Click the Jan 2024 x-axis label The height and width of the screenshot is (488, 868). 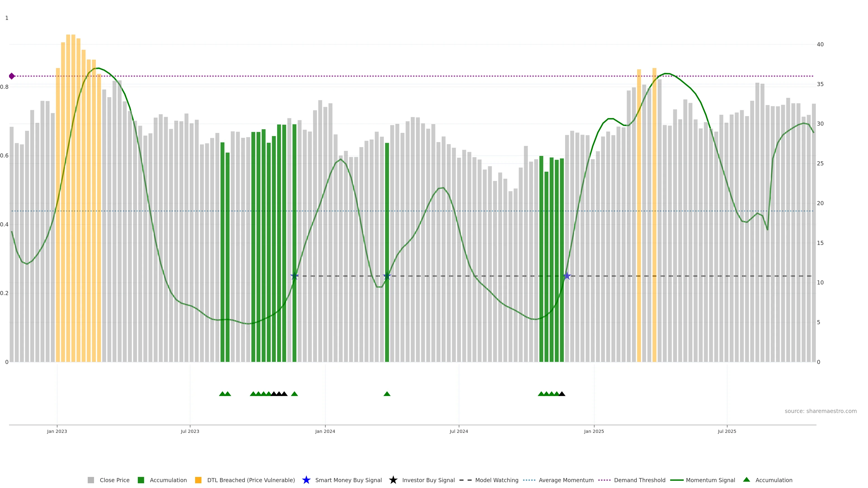(325, 432)
